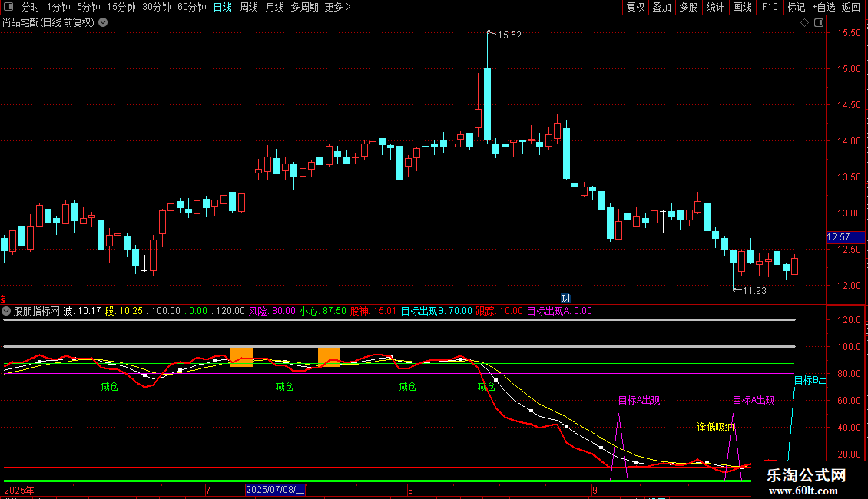This screenshot has width=868, height=499.
Task: Open the 统计 statistics tool
Action: click(x=714, y=7)
